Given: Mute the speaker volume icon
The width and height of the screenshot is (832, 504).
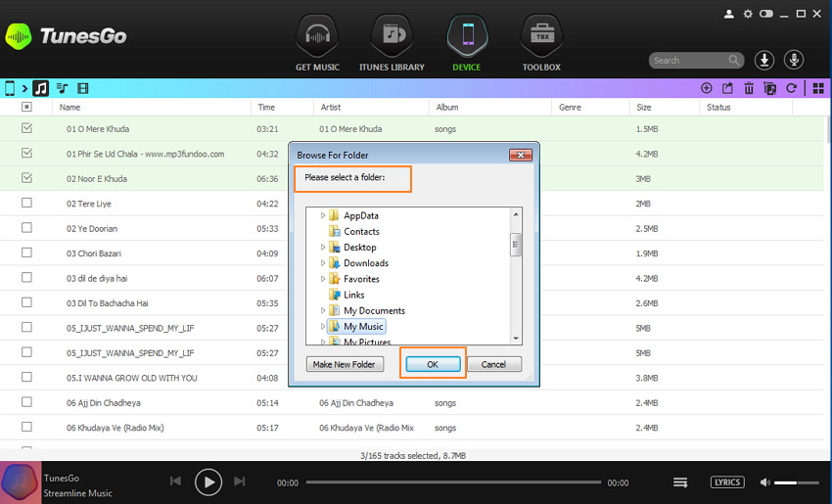Looking at the screenshot, I should coord(764,482).
